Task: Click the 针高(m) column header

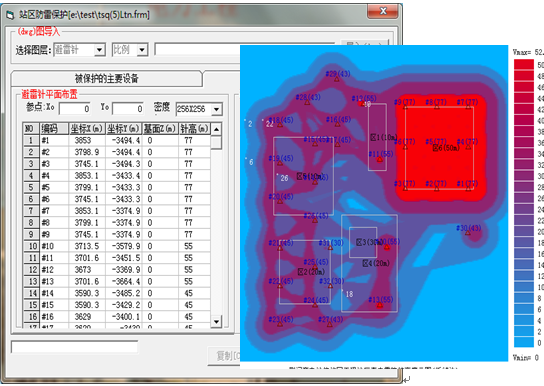Action: coord(194,129)
